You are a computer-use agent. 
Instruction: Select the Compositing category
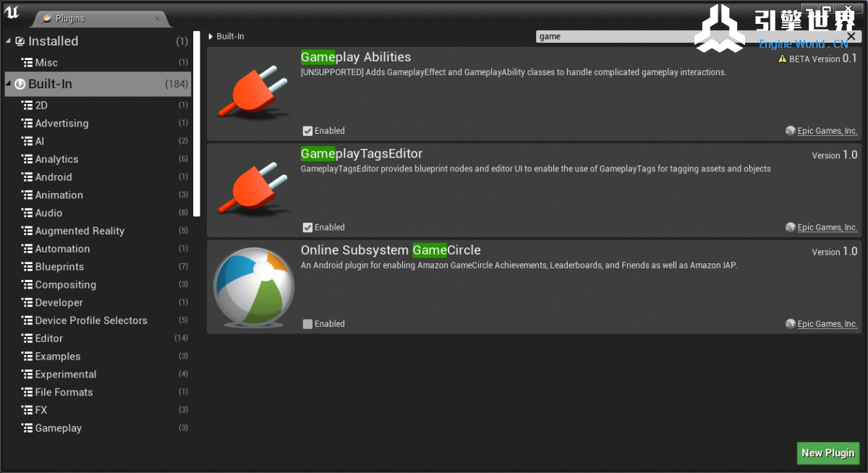98,285
